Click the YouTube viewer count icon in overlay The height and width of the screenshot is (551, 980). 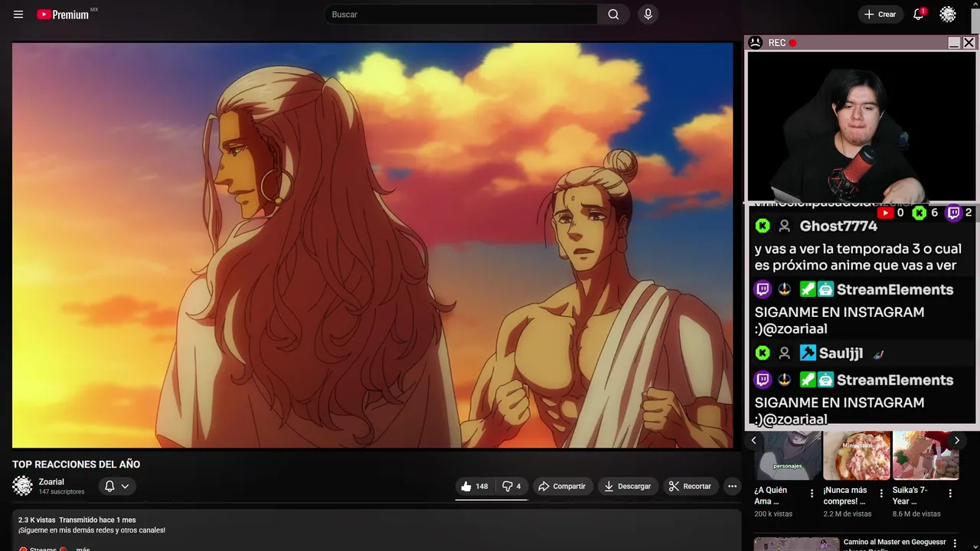(886, 213)
